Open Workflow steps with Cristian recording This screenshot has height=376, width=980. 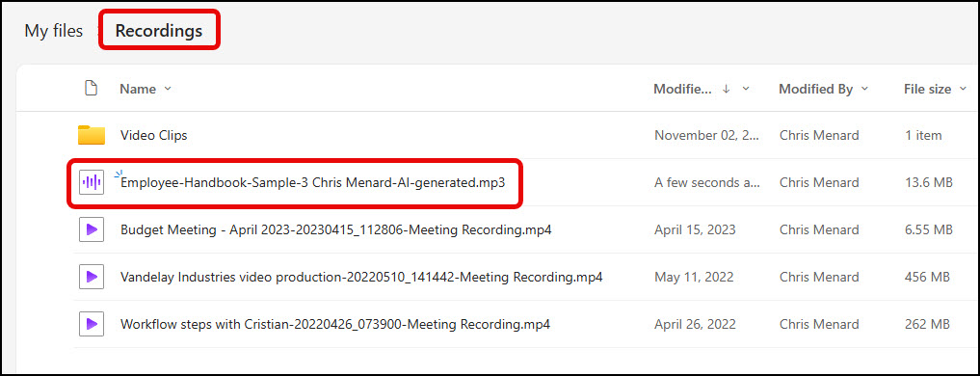pyautogui.click(x=335, y=324)
